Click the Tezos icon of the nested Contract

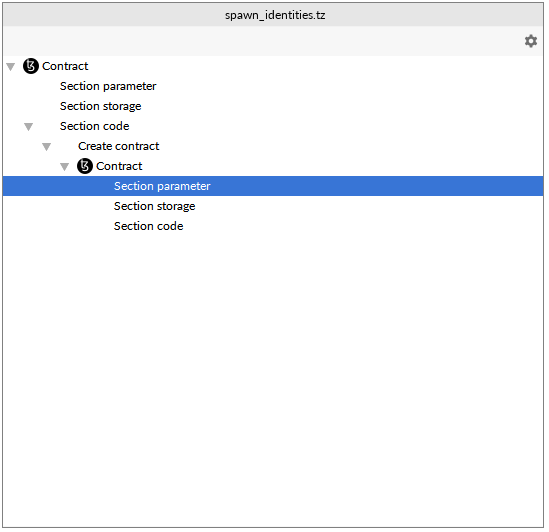tap(85, 166)
